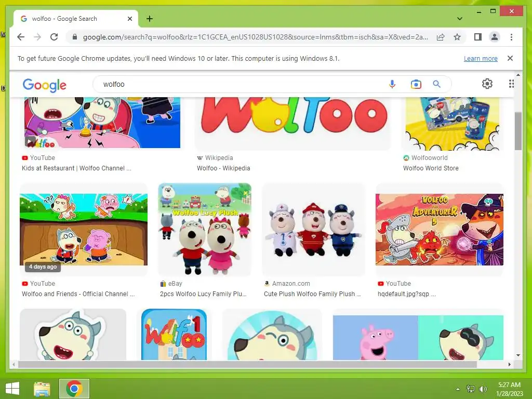Start voice search with microphone
The width and height of the screenshot is (532, 399).
click(x=392, y=84)
